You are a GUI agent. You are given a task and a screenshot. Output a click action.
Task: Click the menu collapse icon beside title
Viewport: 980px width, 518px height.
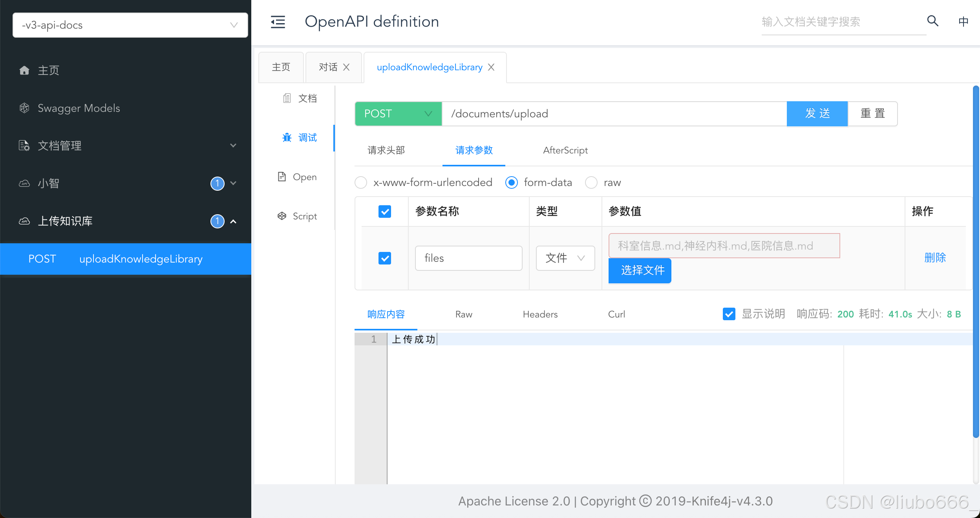[278, 22]
